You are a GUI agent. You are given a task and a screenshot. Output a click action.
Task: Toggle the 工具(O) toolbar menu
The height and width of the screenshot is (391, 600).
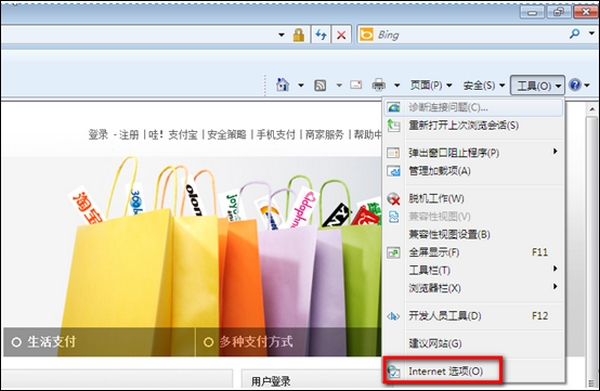pyautogui.click(x=538, y=85)
